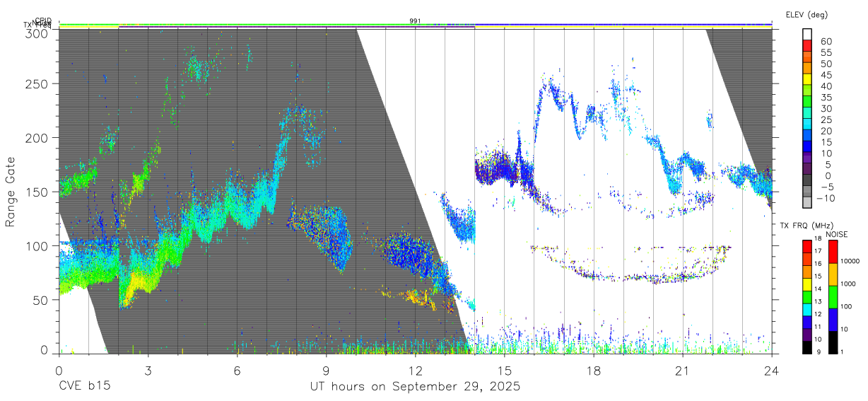Select the blue 15-degree elevation swatch
This screenshot has width=868, height=401.
click(808, 146)
